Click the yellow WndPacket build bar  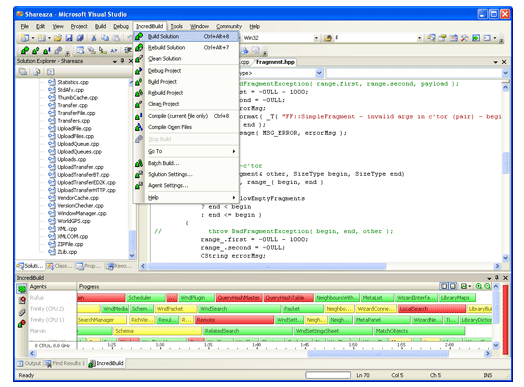(176, 309)
